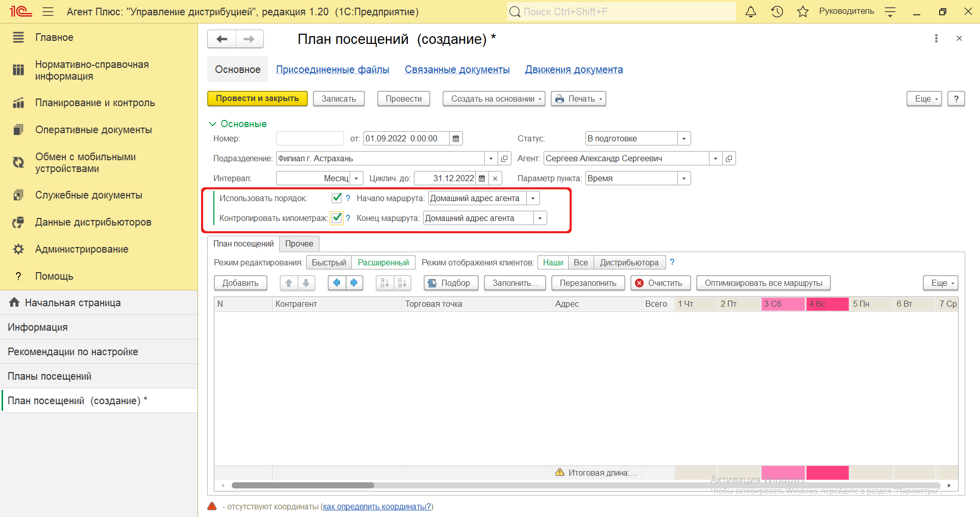Go back with the left arrow
The height and width of the screenshot is (517, 980).
[222, 39]
